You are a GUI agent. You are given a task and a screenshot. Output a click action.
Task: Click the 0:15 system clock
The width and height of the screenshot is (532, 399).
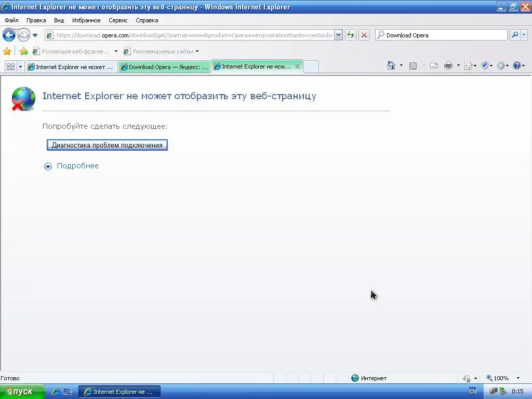coord(517,392)
